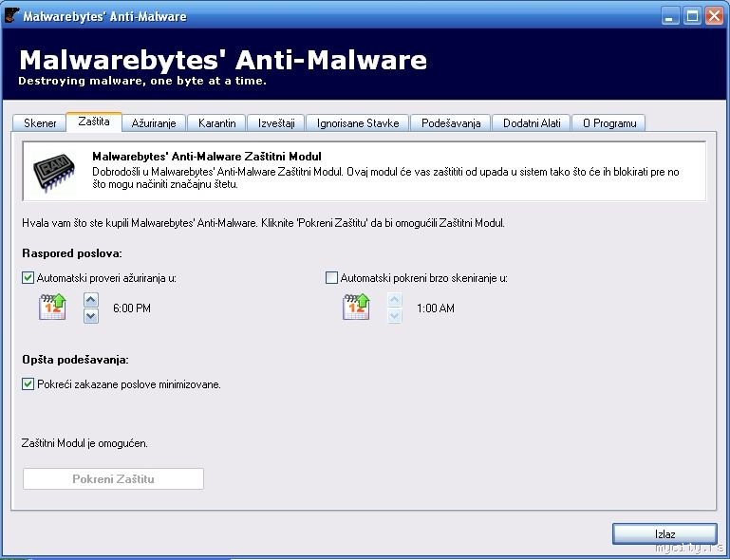
Task: Open the Skener tab
Action: (40, 123)
